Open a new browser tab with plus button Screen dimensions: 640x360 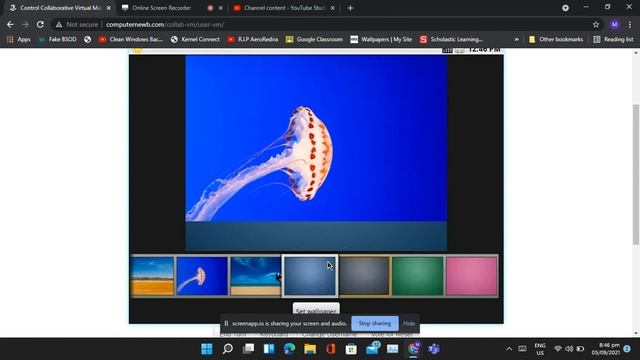pyautogui.click(x=350, y=8)
